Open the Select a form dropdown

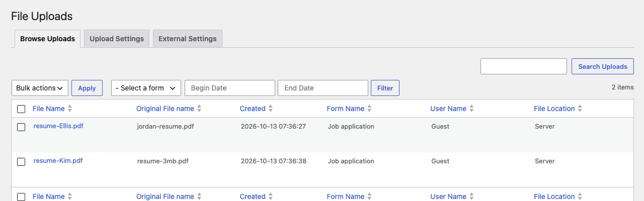(x=146, y=88)
